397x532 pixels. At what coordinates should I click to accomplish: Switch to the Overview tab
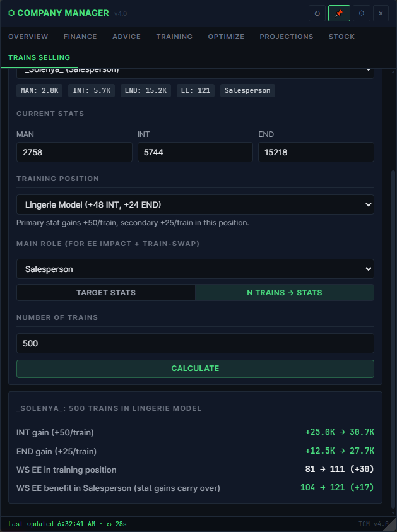pyautogui.click(x=28, y=37)
